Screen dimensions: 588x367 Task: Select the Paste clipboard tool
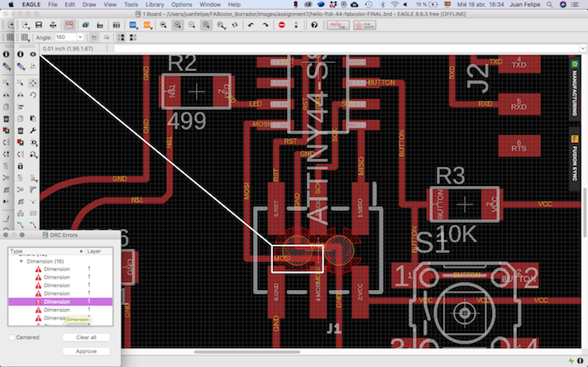(x=33, y=118)
